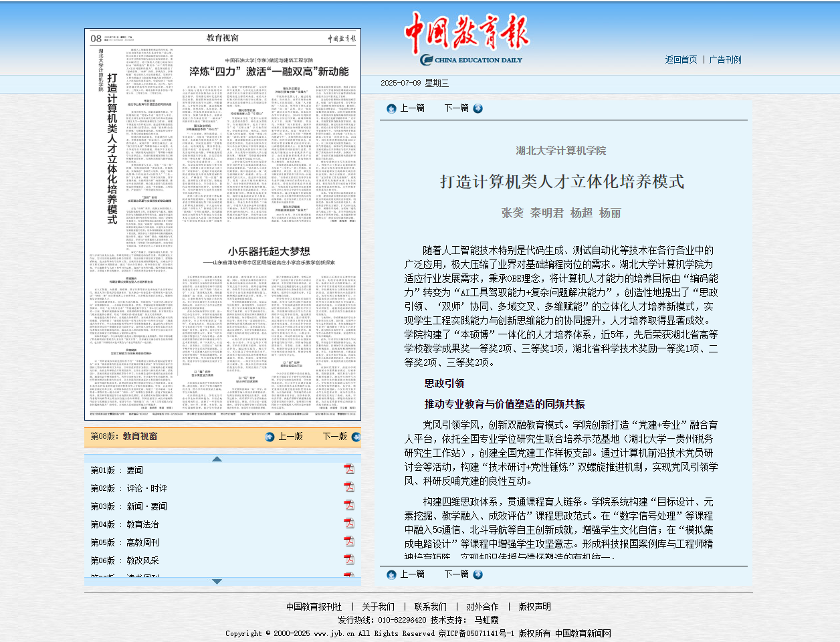Click the 下一篇 text link at the article bottom
This screenshot has width=840, height=642.
click(x=456, y=574)
